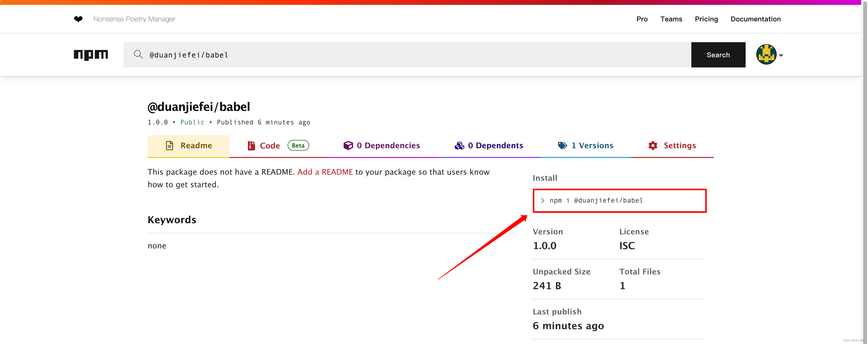The height and width of the screenshot is (344, 868).
Task: Follow the Add a README link
Action: click(325, 172)
